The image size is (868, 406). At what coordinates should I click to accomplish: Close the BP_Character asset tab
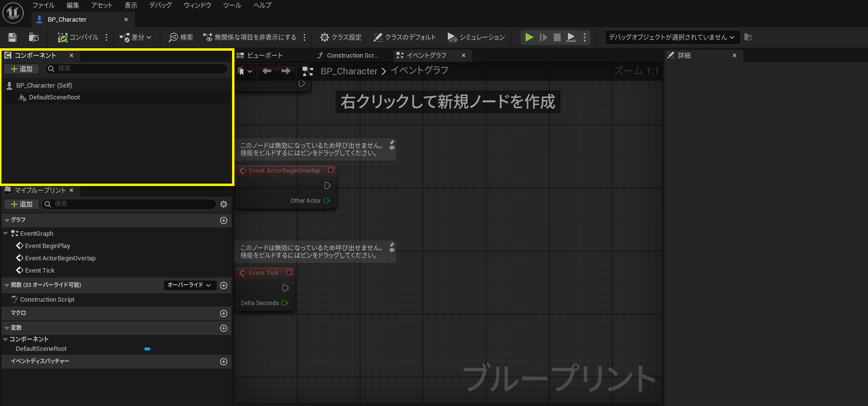pos(126,20)
